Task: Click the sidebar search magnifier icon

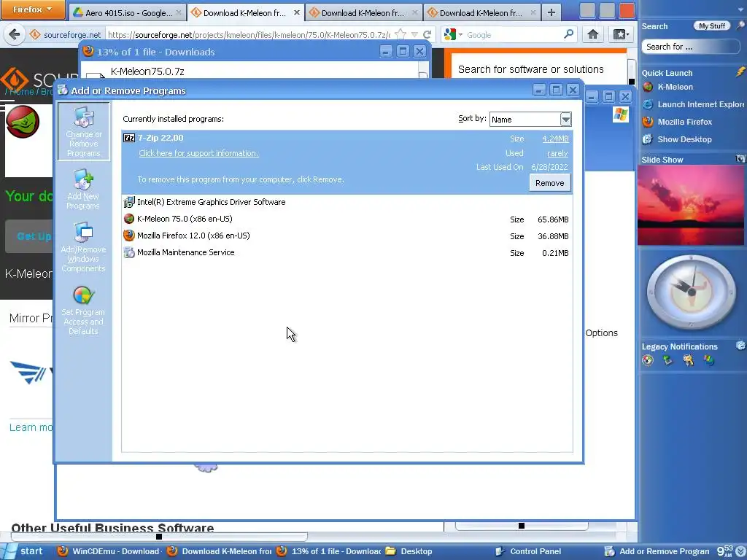Action: click(x=741, y=26)
